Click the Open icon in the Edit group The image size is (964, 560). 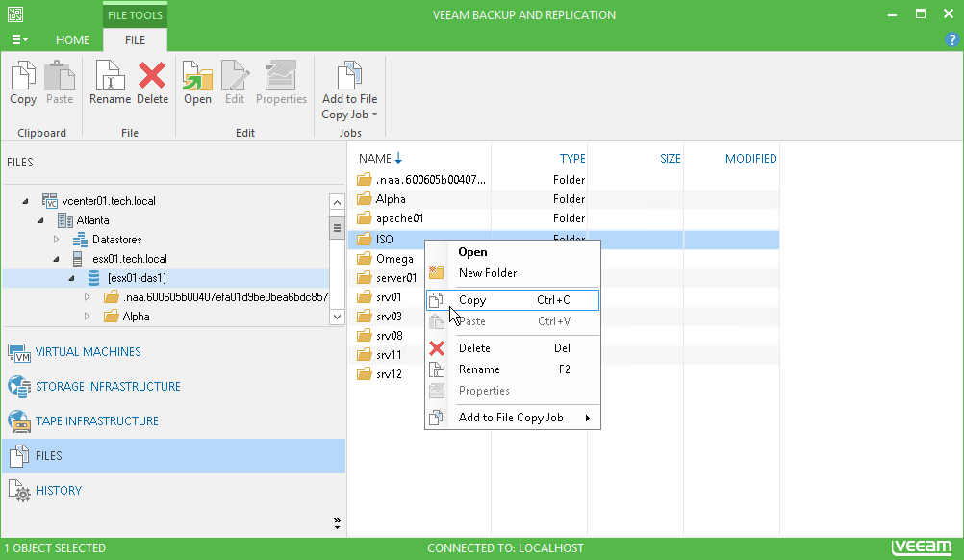pos(197,82)
